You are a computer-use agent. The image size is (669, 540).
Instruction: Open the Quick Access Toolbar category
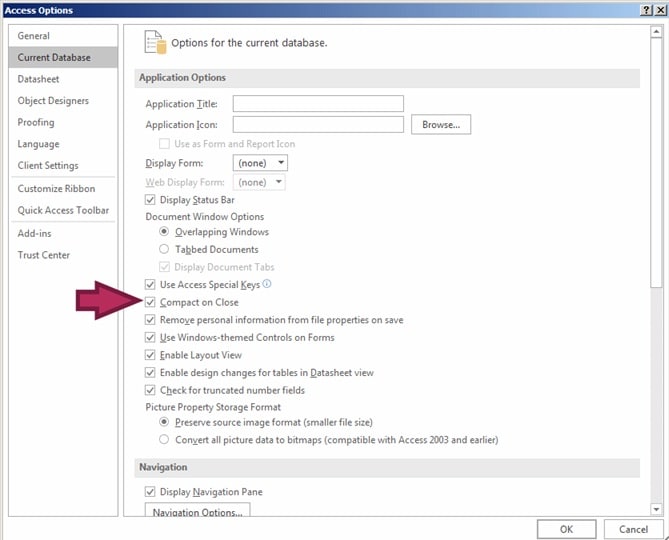coord(63,210)
